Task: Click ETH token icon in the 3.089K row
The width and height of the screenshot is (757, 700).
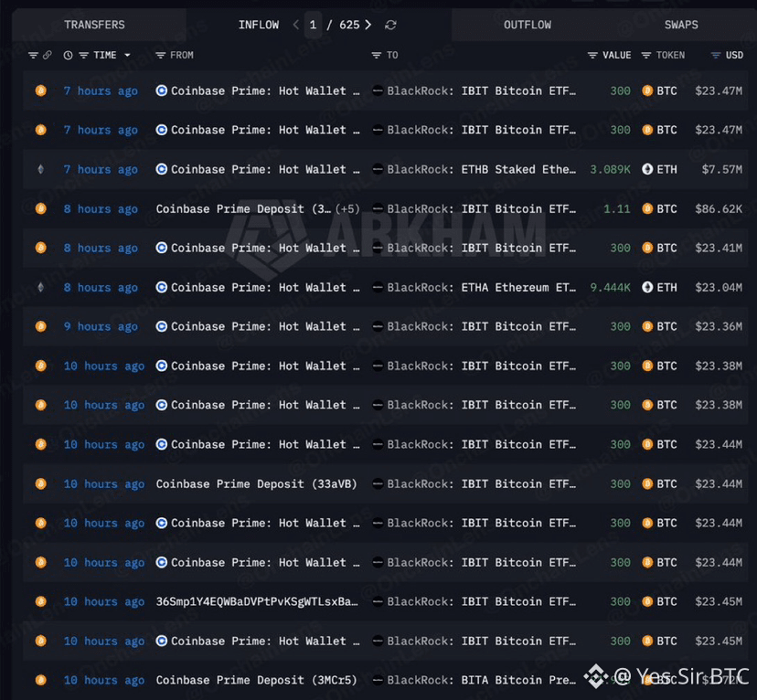Action: (x=647, y=169)
